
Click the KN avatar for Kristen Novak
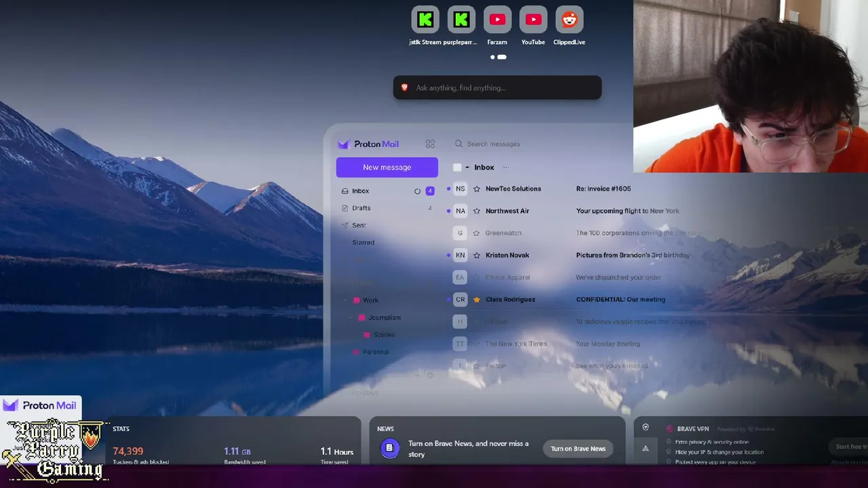(x=460, y=256)
